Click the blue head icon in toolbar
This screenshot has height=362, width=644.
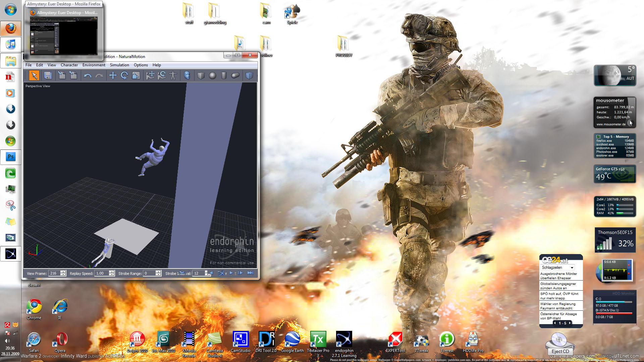187,76
